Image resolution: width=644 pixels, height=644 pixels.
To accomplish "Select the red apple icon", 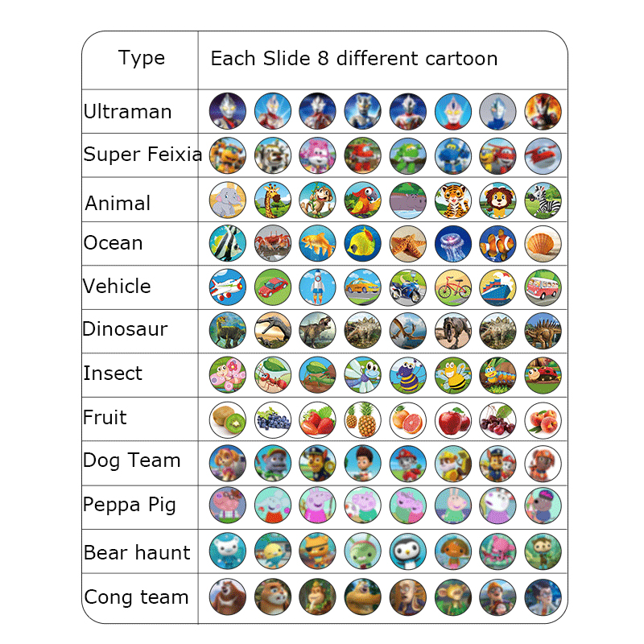I will click(452, 419).
